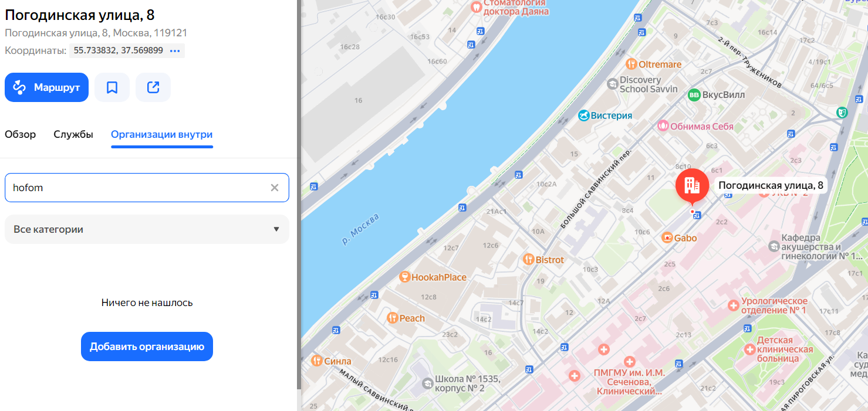Select the Gabo cafe marker
868x411 pixels.
pos(667,237)
